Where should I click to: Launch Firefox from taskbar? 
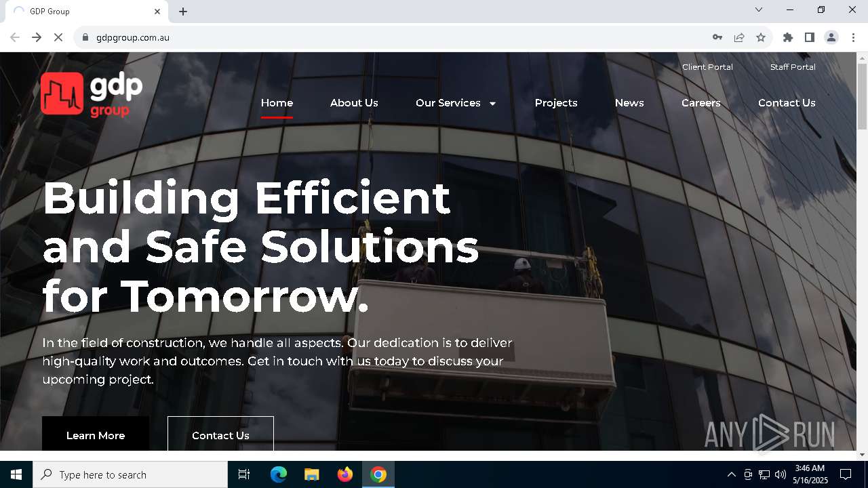click(x=345, y=474)
